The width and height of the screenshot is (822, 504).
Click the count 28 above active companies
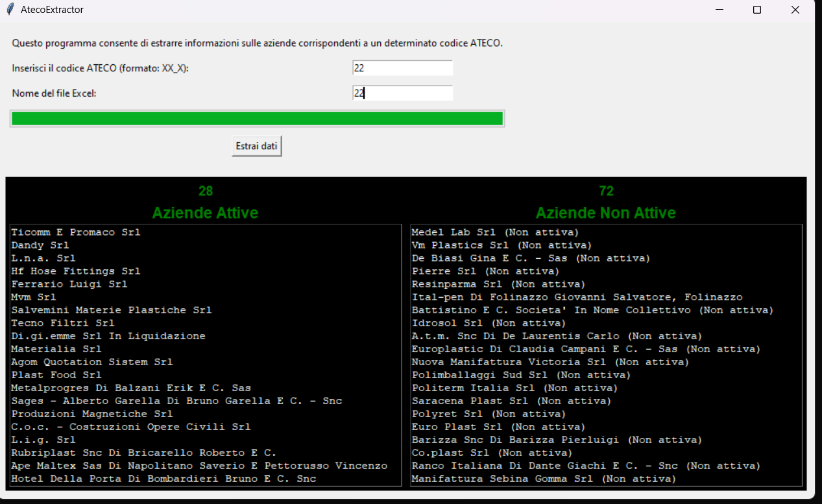[x=206, y=191]
